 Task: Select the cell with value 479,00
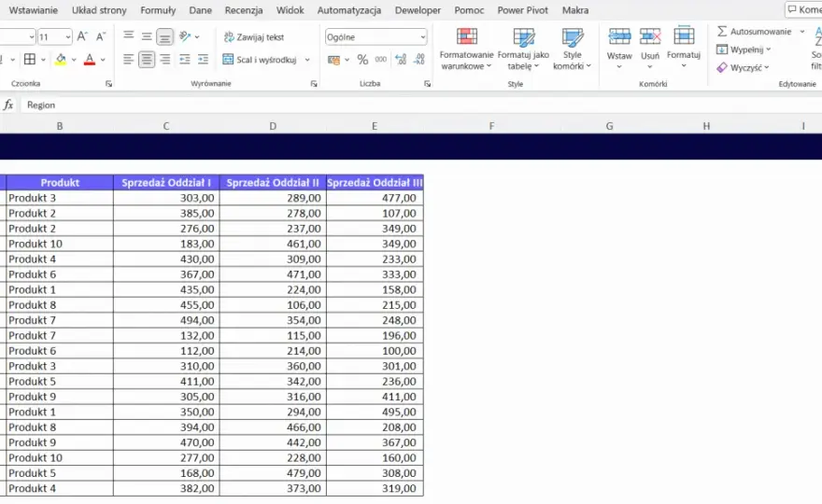(x=273, y=473)
